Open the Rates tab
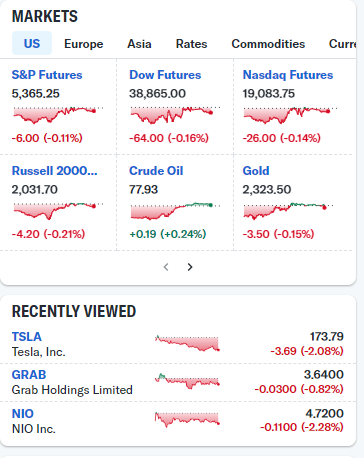Screen dimensions: 364x458 click(191, 44)
